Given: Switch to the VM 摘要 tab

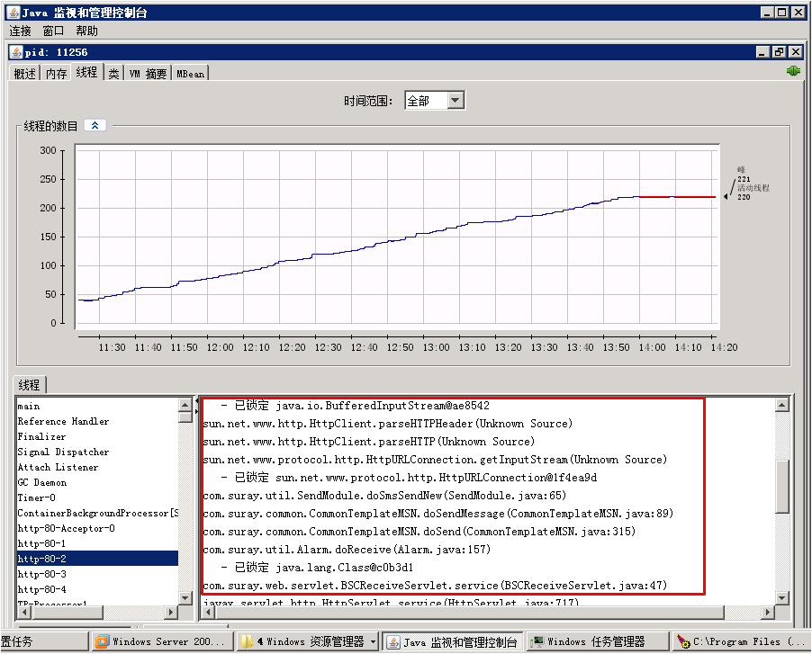Looking at the screenshot, I should 148,74.
